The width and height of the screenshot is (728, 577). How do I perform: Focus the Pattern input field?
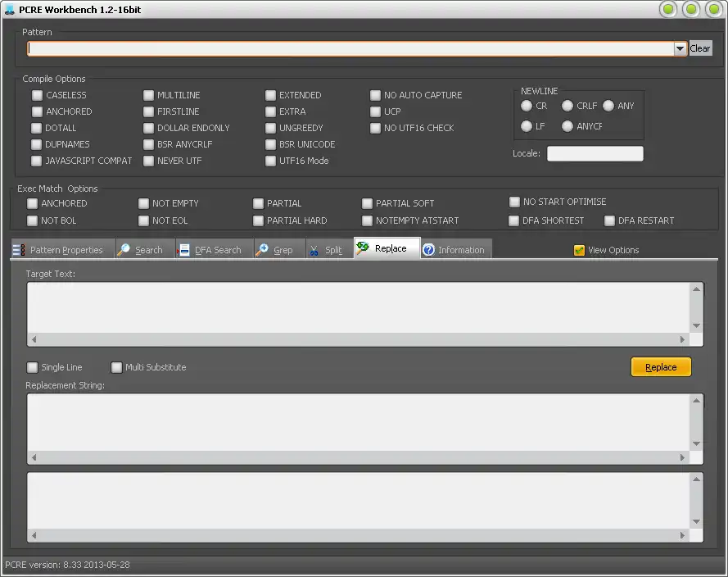(350, 48)
